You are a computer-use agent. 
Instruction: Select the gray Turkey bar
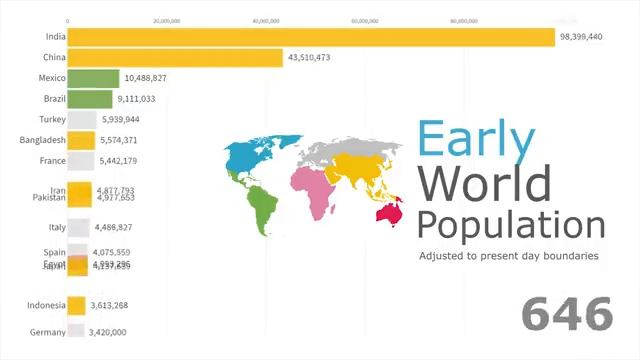click(82, 120)
